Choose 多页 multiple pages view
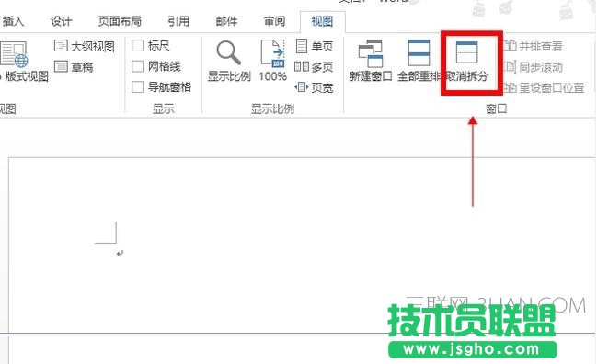This screenshot has width=597, height=364. 314,67
